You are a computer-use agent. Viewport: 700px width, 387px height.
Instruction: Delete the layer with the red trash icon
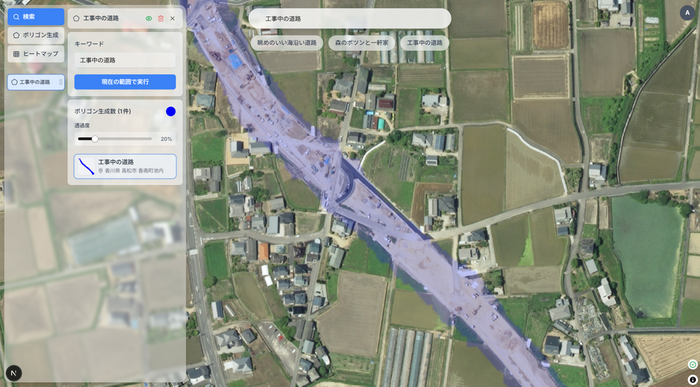(161, 19)
